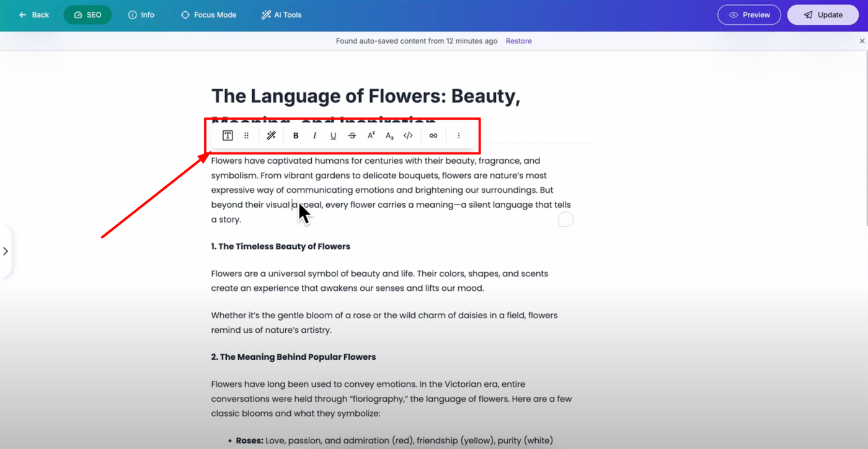This screenshot has width=868, height=449.
Task: Toggle italic formatting
Action: click(x=314, y=136)
